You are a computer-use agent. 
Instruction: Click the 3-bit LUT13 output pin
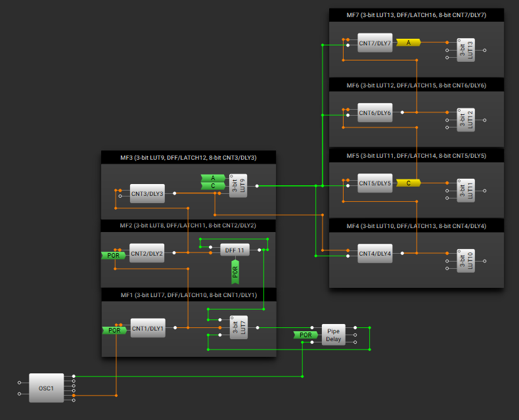click(485, 51)
